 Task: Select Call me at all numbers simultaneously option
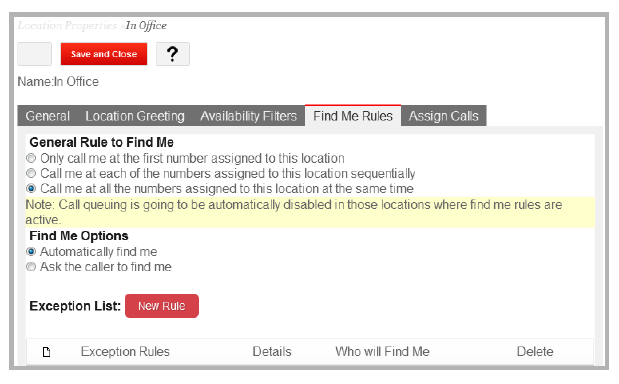(31, 188)
